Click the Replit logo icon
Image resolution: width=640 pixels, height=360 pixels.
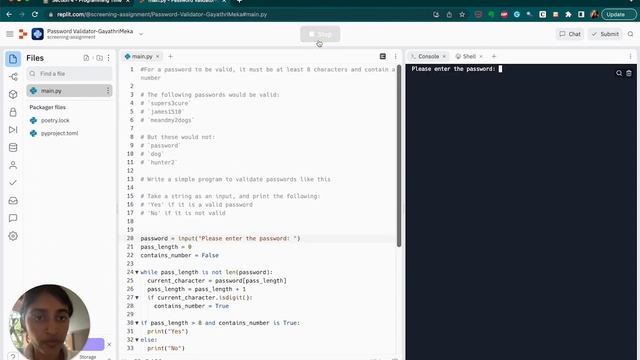[x=23, y=34]
